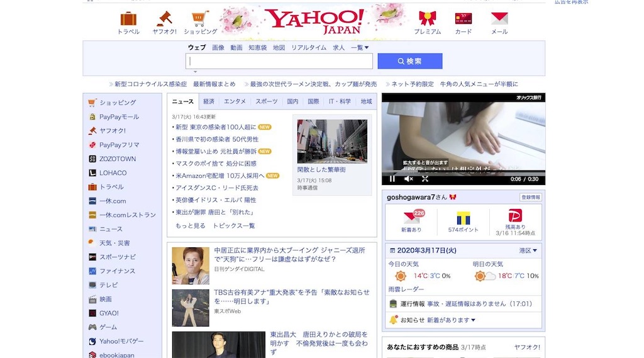Screen dimensions: 644x358
Task: Open ゲーム in left sidebar
Action: click(x=108, y=327)
